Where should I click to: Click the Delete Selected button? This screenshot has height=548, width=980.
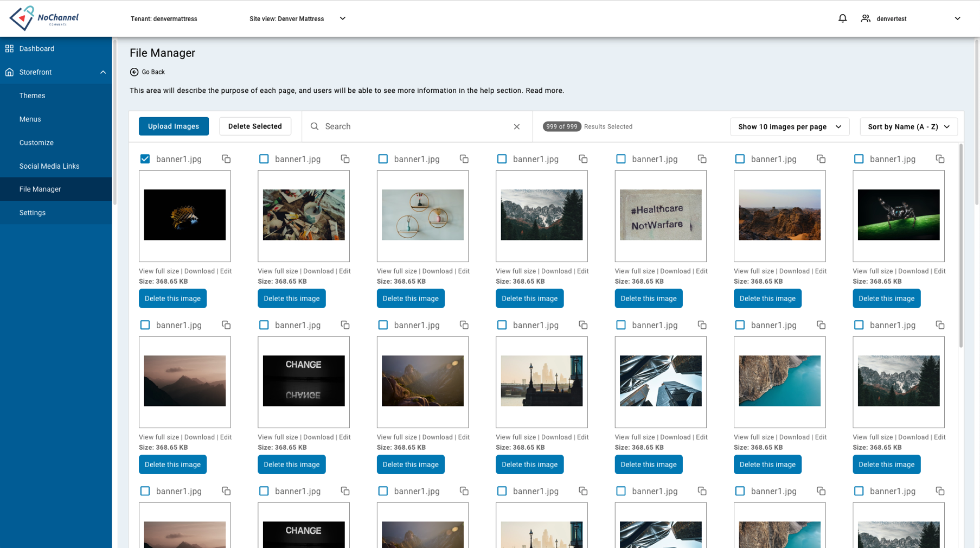(x=255, y=126)
